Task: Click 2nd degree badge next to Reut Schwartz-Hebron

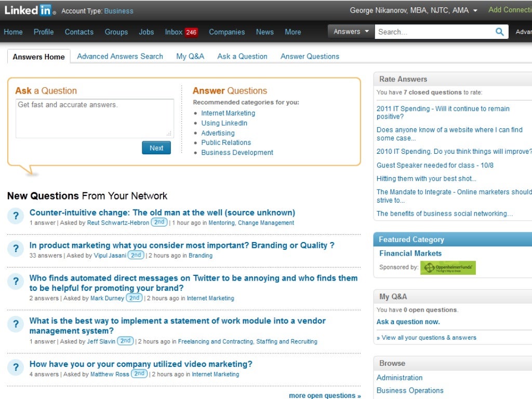Action: pyautogui.click(x=159, y=222)
